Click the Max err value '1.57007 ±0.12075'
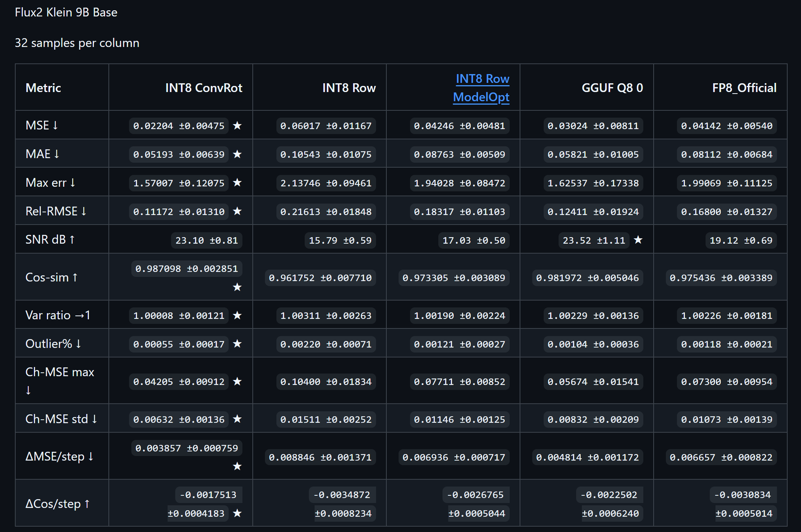The width and height of the screenshot is (801, 532). click(179, 183)
